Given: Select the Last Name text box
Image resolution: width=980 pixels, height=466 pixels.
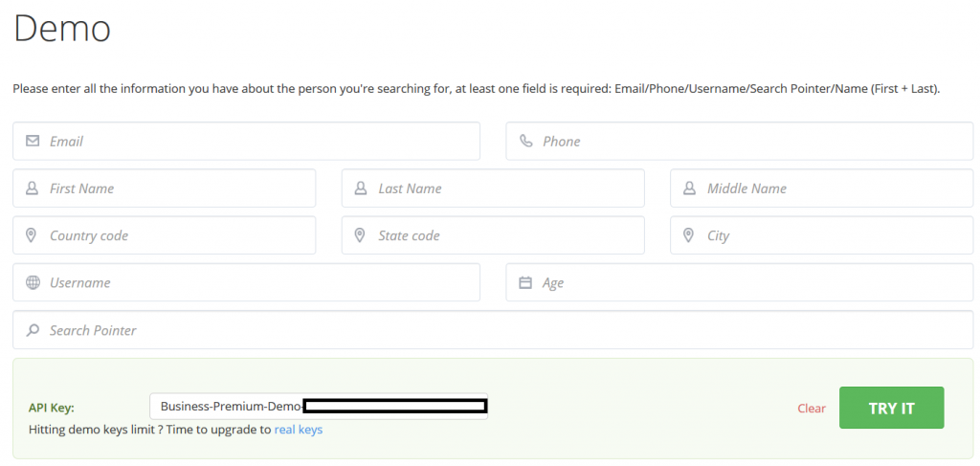Looking at the screenshot, I should point(493,189).
